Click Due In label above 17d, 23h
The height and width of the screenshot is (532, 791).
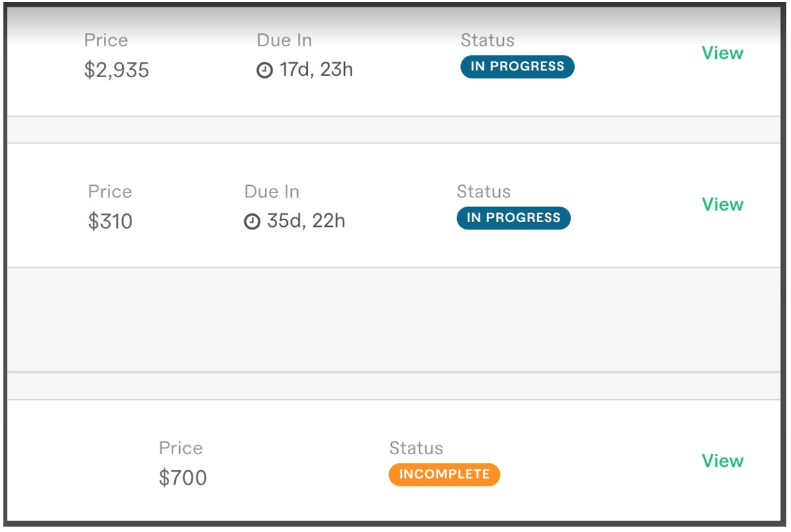284,40
